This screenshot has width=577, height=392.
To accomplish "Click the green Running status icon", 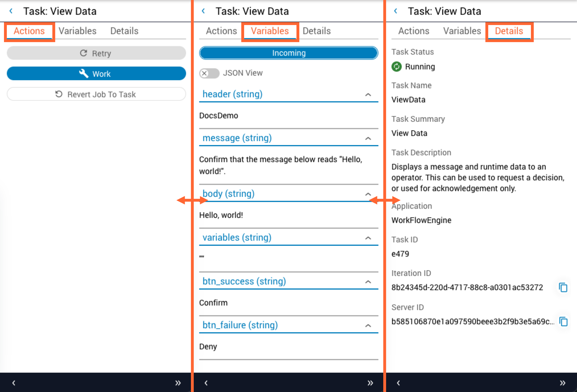I will tap(396, 67).
